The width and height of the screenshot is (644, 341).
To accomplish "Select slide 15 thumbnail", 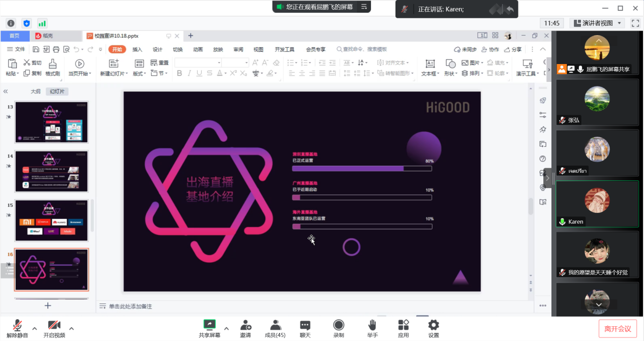I will click(51, 220).
